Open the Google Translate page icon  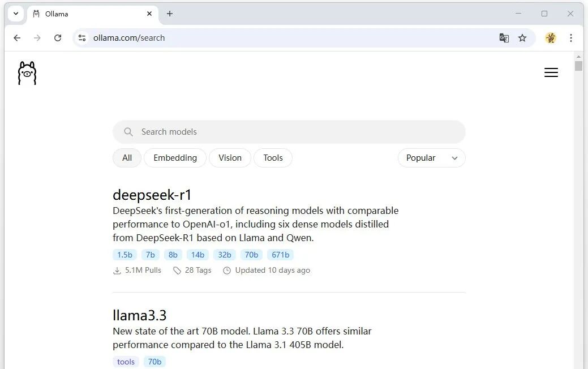[504, 38]
